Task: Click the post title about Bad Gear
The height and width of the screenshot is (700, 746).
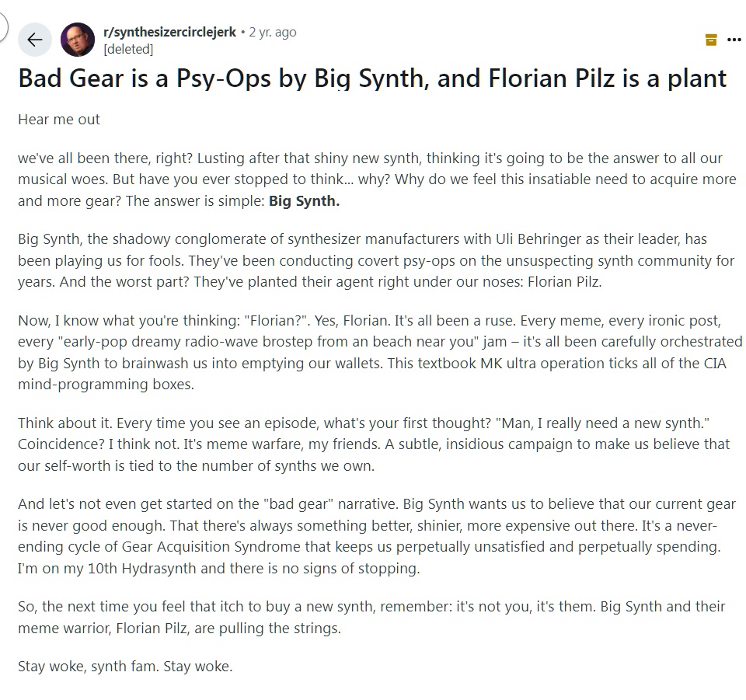Action: [372, 78]
